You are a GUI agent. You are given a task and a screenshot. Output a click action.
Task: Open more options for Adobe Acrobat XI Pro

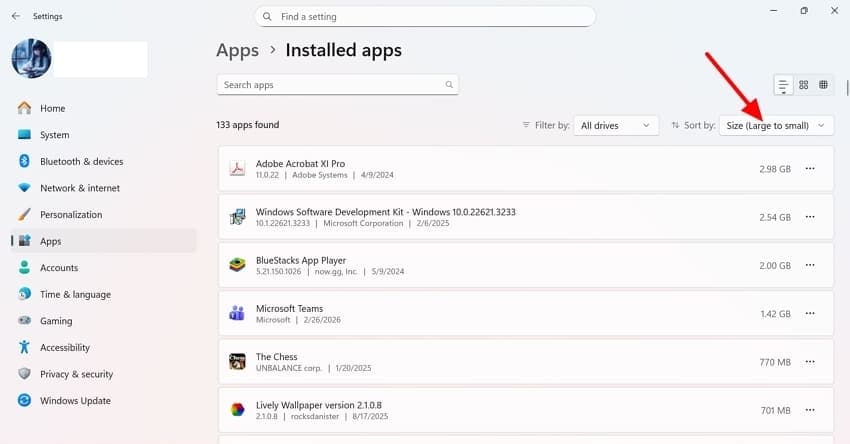pyautogui.click(x=810, y=169)
